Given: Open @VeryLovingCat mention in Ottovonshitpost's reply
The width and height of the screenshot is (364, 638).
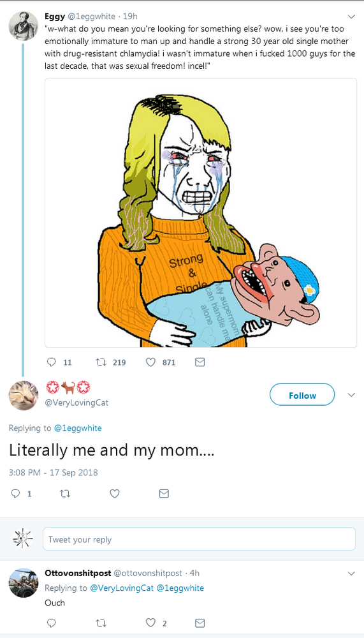Looking at the screenshot, I should click(122, 588).
